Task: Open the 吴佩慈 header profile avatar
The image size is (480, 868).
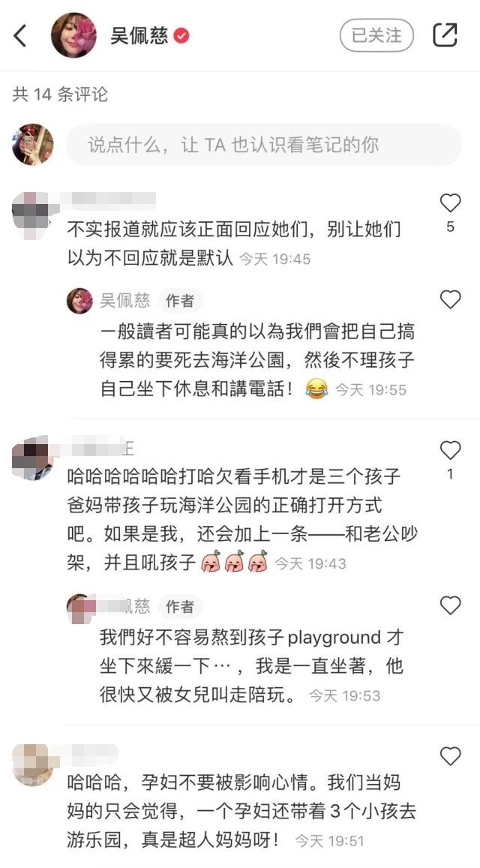Action: click(73, 35)
